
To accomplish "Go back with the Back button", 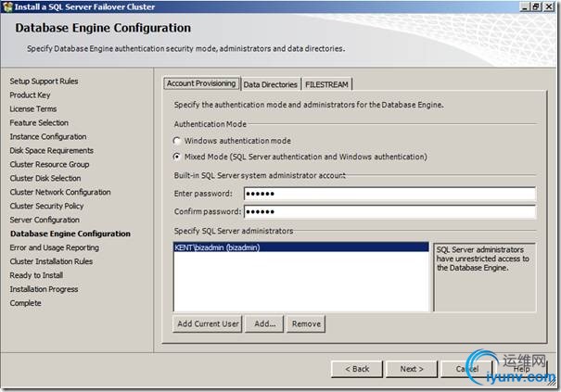I will point(357,369).
